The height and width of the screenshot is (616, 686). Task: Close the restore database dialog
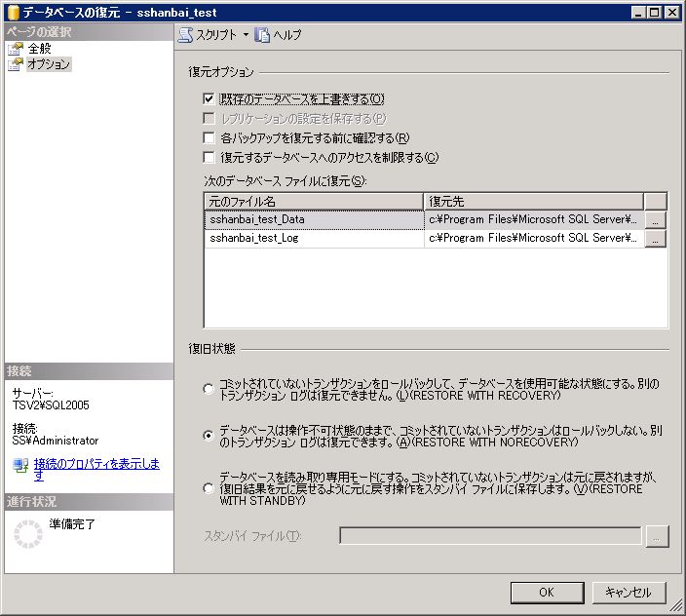(x=671, y=13)
